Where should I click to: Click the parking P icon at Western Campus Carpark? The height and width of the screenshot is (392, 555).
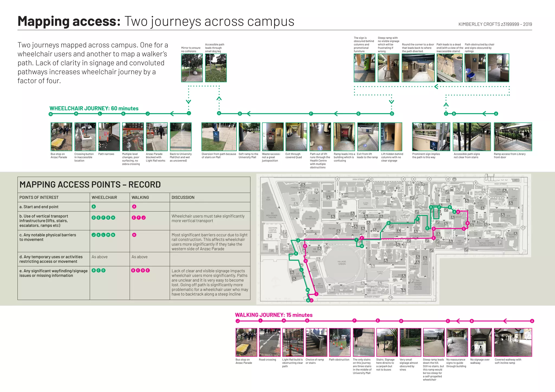click(x=270, y=236)
